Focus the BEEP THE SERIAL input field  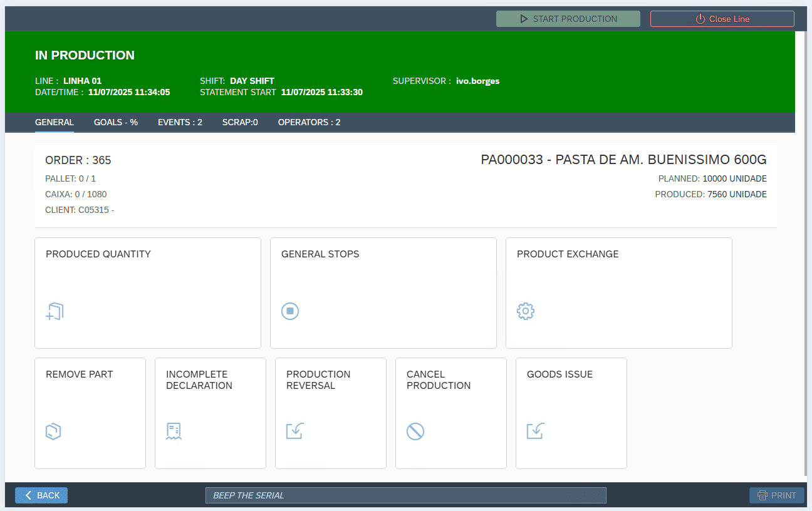(x=405, y=495)
